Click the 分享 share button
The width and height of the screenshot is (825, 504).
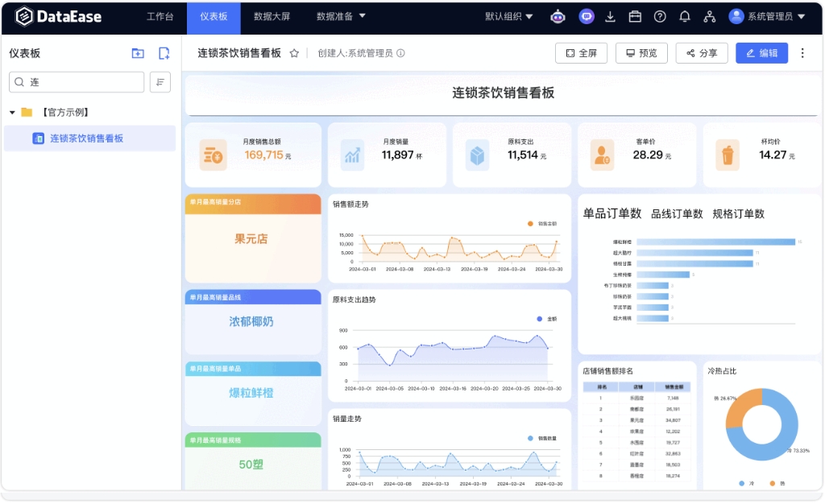(x=702, y=53)
